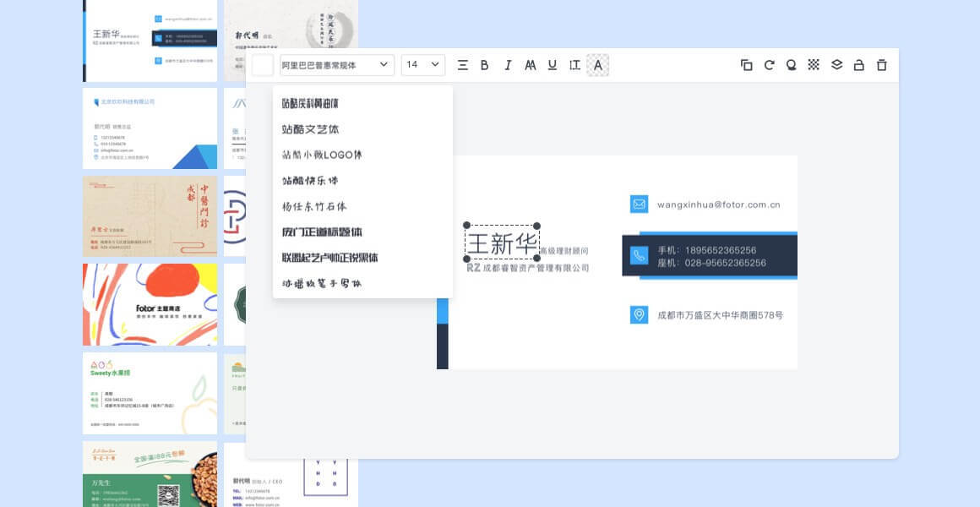Delete the selected text element
Viewport: 980px width, 507px height.
pos(880,65)
